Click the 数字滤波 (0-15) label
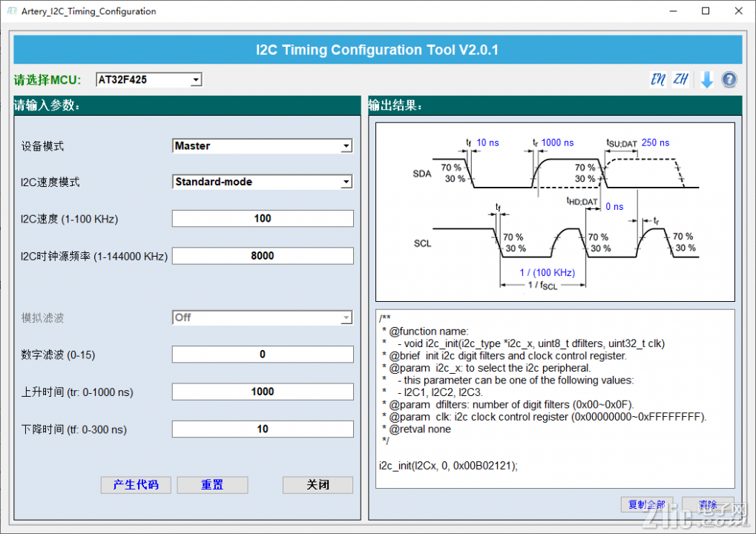 [x=58, y=355]
